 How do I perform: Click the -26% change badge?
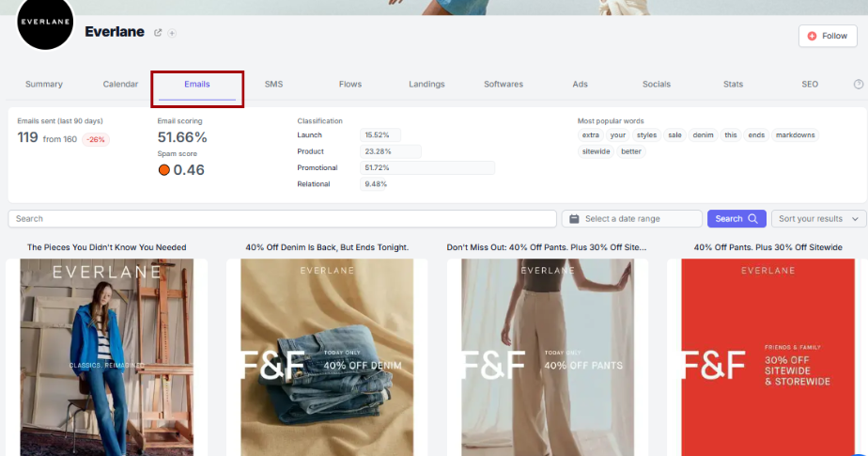click(96, 140)
